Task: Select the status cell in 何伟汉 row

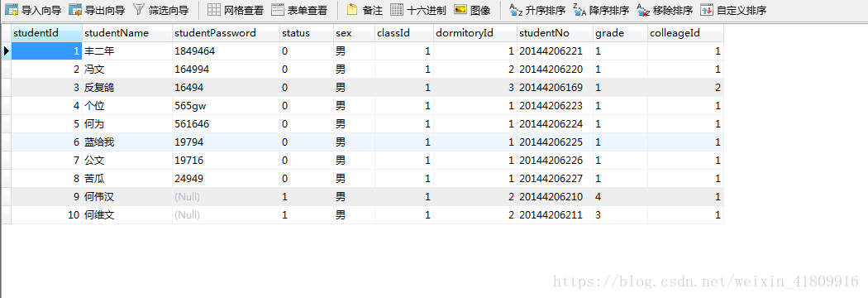Action: [306, 197]
